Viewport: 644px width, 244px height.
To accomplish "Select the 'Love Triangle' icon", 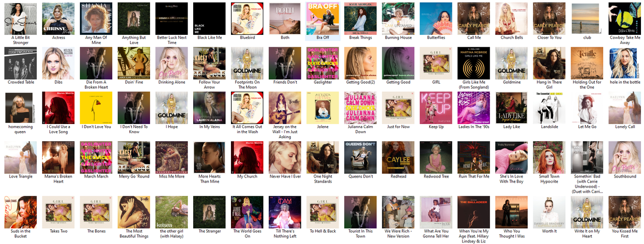I will pos(21,157).
